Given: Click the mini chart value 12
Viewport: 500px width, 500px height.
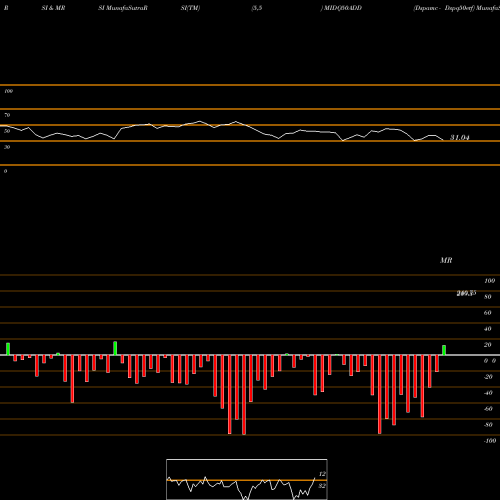Looking at the screenshot, I should (322, 474).
